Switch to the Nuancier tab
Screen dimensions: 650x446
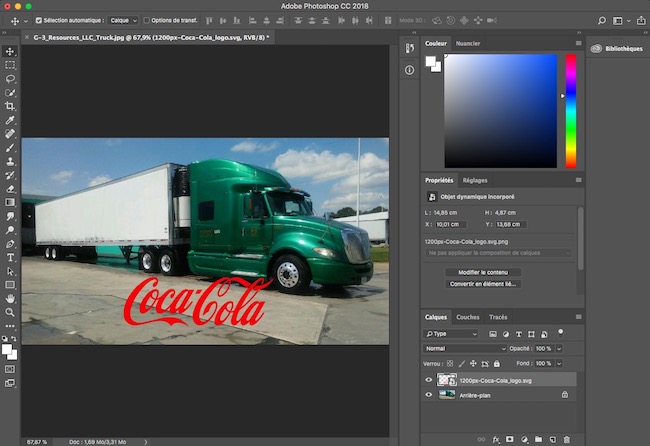click(468, 43)
